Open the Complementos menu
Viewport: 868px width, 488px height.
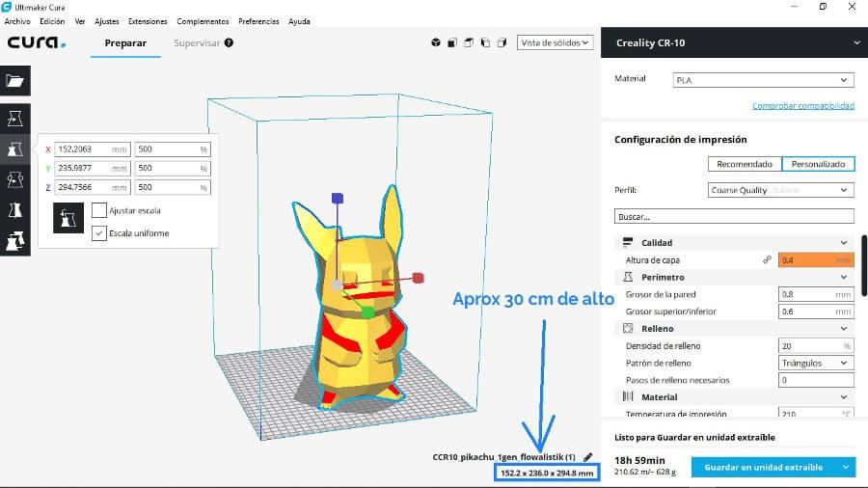203,21
